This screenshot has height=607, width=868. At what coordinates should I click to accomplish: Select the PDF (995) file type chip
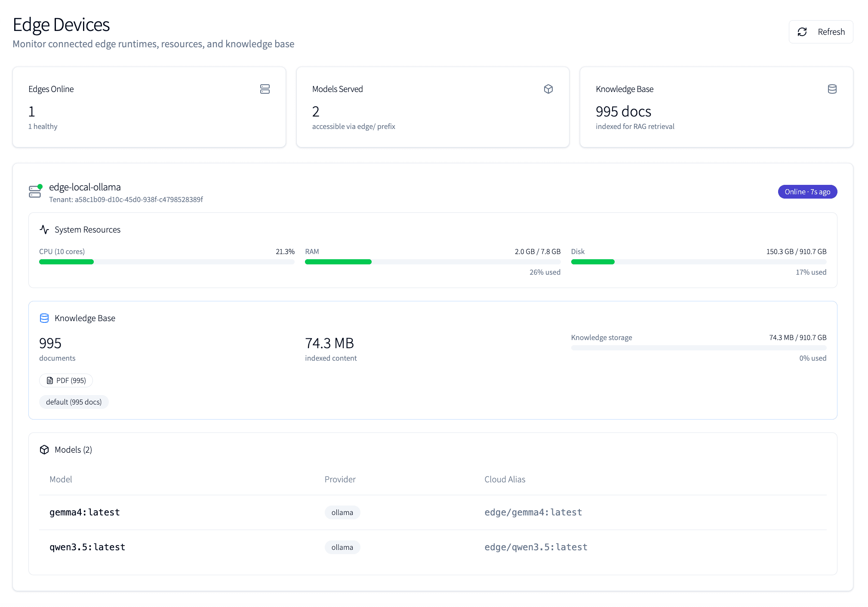click(66, 380)
